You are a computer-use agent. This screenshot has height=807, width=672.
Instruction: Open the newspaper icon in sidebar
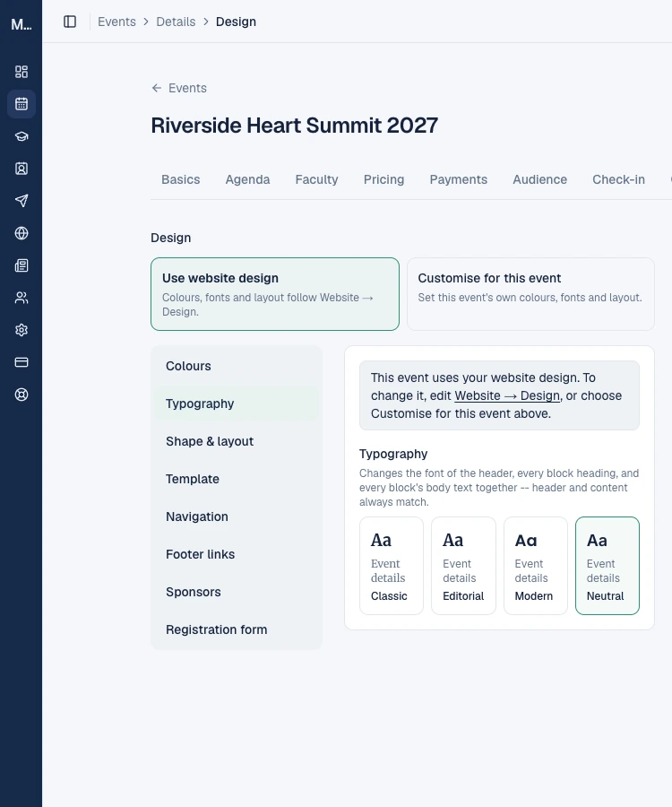[x=22, y=265]
